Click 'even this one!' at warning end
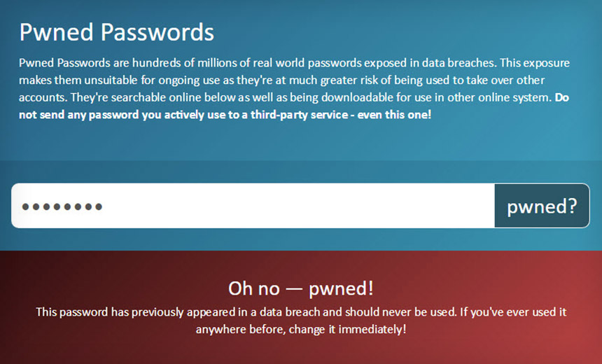This screenshot has width=602, height=364. (x=394, y=114)
